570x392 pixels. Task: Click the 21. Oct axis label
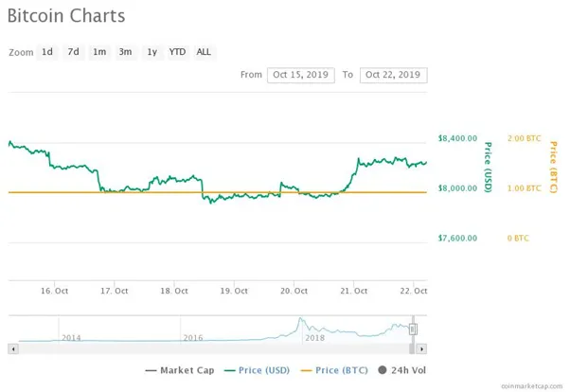pos(354,291)
